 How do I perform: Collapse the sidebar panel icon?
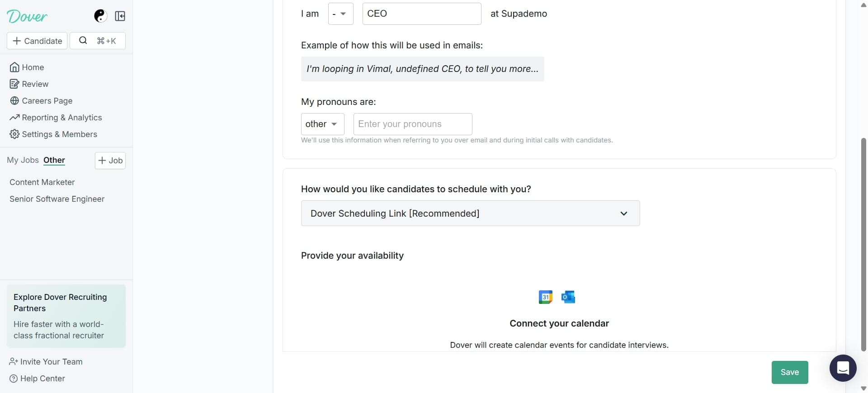point(120,16)
